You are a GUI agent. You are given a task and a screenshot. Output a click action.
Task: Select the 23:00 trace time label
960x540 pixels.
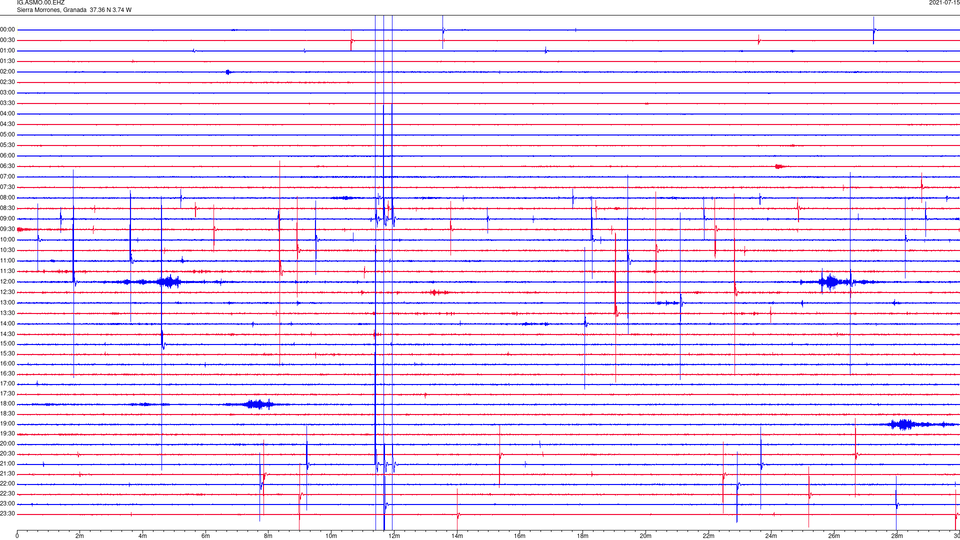8,503
